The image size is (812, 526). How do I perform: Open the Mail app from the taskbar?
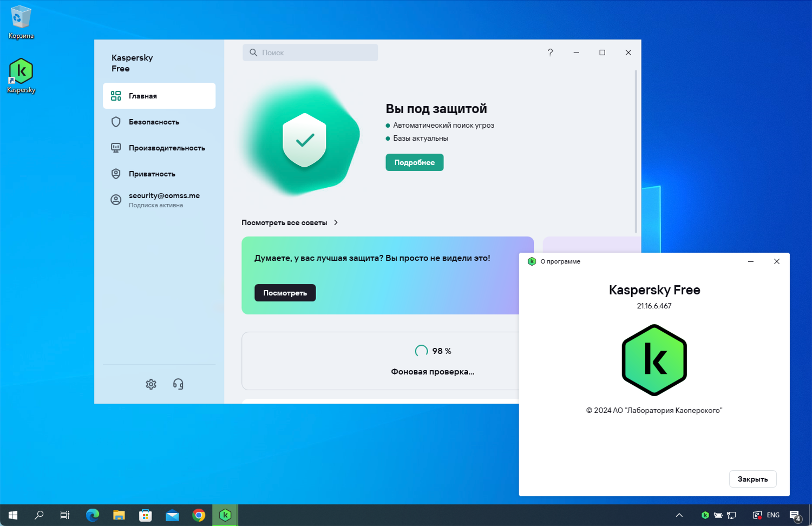172,515
